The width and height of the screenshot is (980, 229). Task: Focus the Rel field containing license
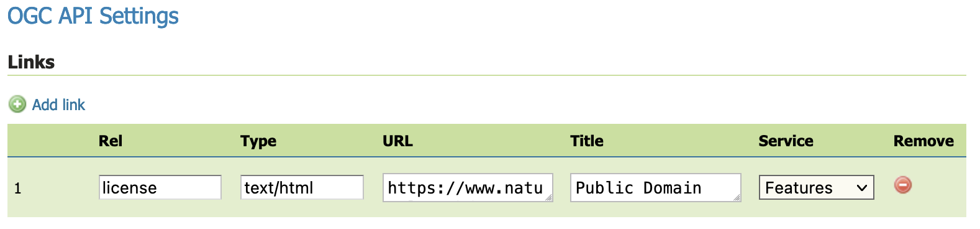(160, 187)
